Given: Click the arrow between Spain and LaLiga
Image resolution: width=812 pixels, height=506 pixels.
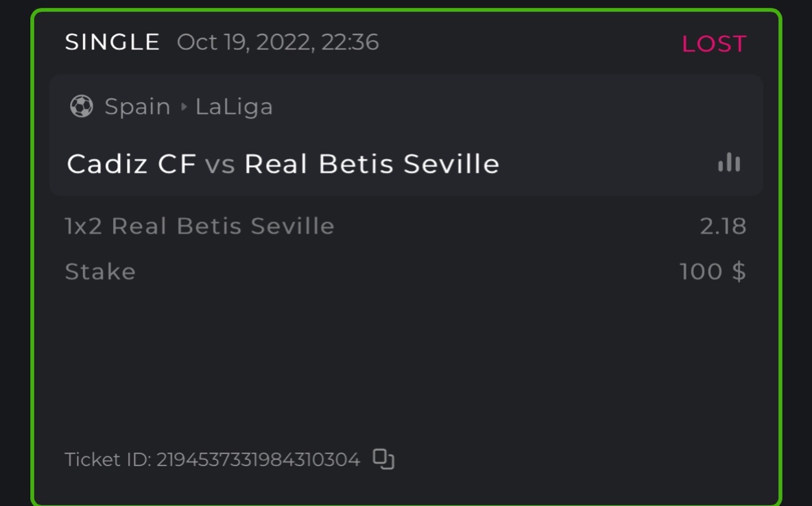Looking at the screenshot, I should [183, 107].
